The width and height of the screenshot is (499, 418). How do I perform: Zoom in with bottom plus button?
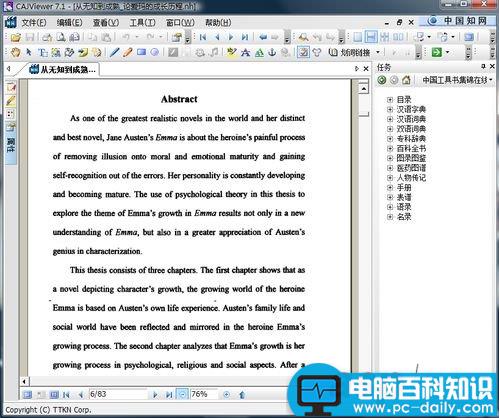tap(226, 395)
